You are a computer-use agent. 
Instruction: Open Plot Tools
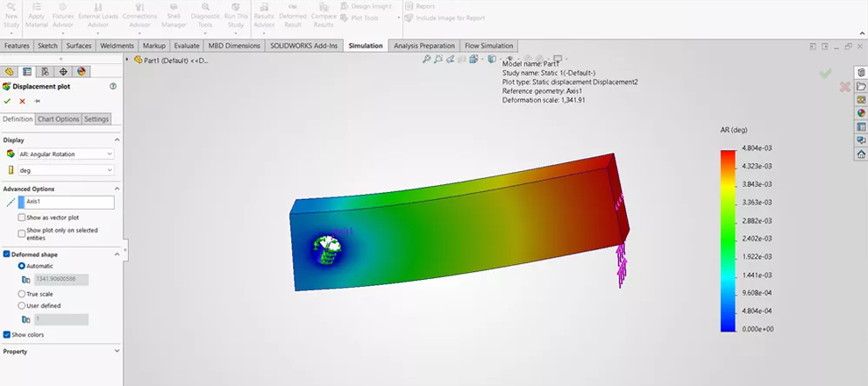(x=359, y=18)
